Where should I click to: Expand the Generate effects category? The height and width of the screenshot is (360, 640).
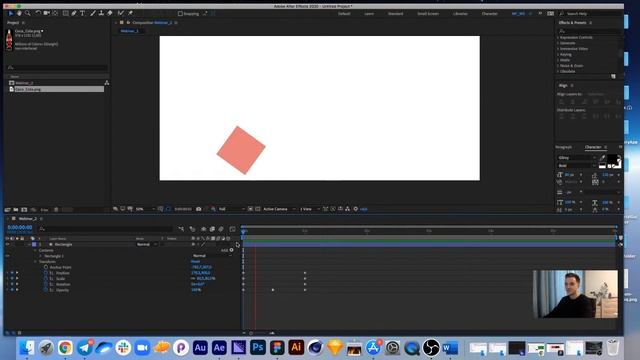pyautogui.click(x=558, y=43)
